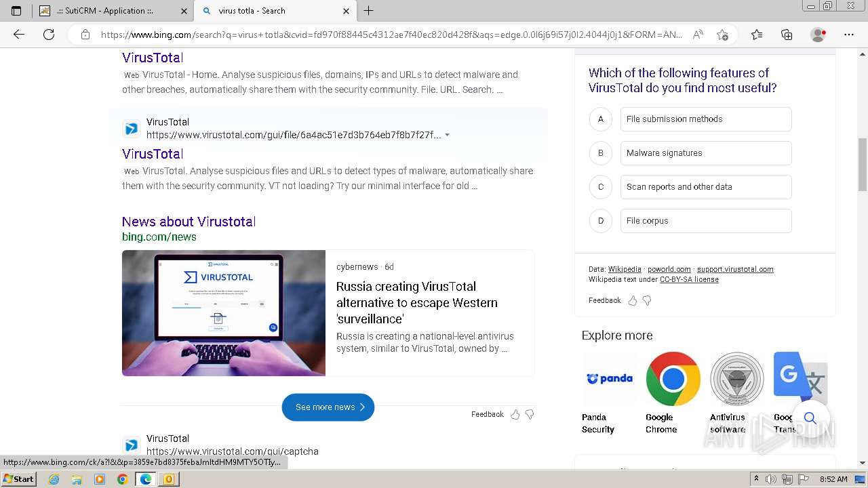Image resolution: width=868 pixels, height=488 pixels.
Task: Open Panda Security explore card
Action: (609, 393)
